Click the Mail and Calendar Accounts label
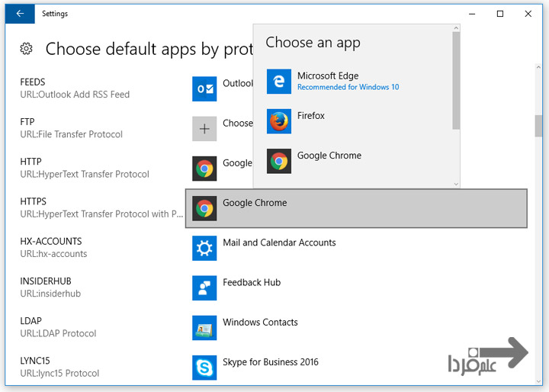This screenshot has height=392, width=549. pyautogui.click(x=279, y=243)
